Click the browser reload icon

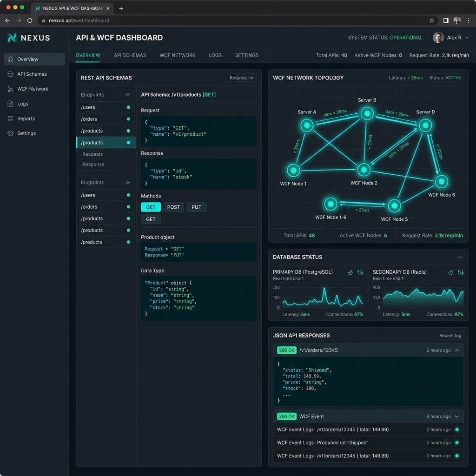(x=30, y=20)
